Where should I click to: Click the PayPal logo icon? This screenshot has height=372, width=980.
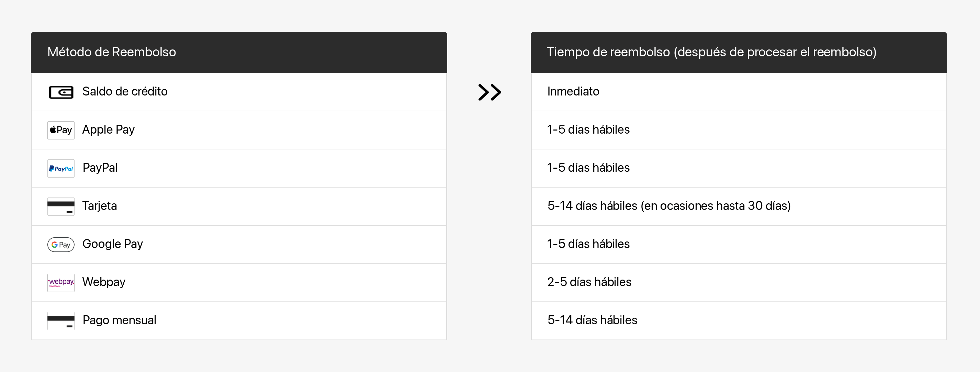tap(61, 168)
